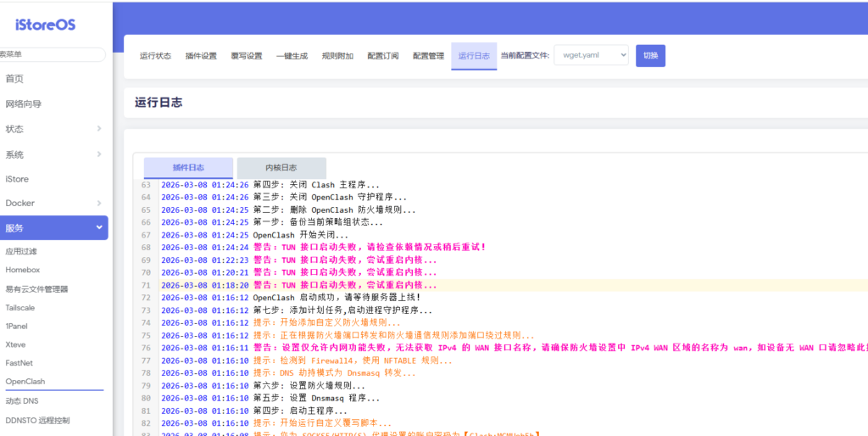868x436 pixels.
Task: Open 首页 in the sidebar
Action: coord(14,79)
